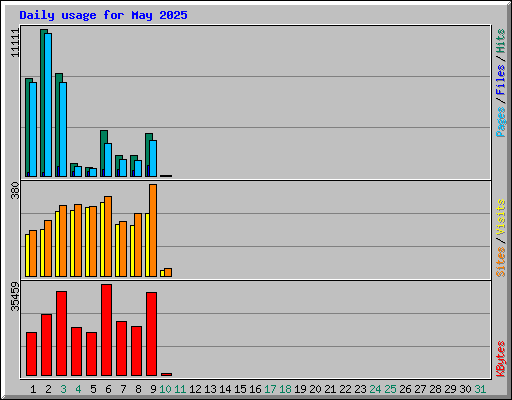
Task: Click the Files legend label
Action: tap(500, 79)
